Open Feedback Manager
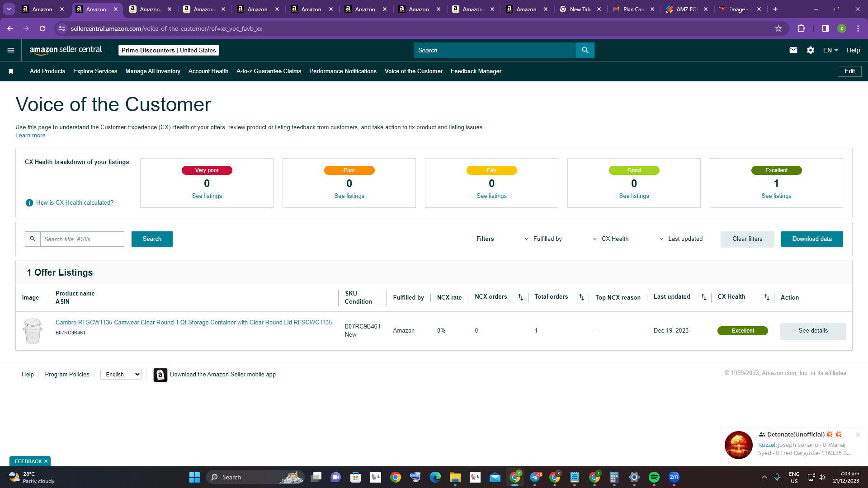The width and height of the screenshot is (868, 488). click(476, 71)
